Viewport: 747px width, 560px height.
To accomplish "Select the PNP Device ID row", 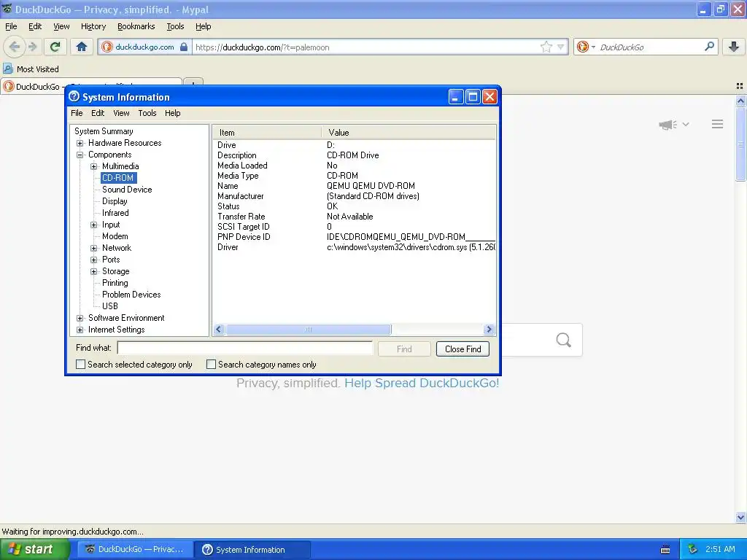I will pos(355,237).
